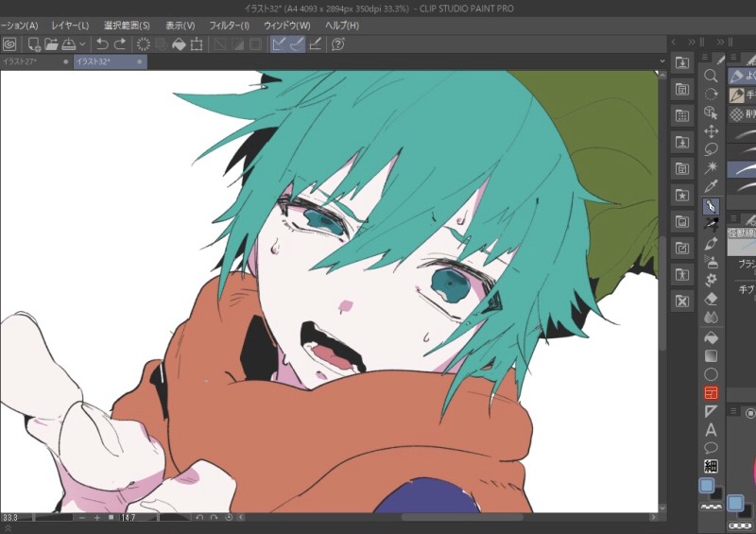Open file from folder icon
Screen dimensions: 756x534
51,44
